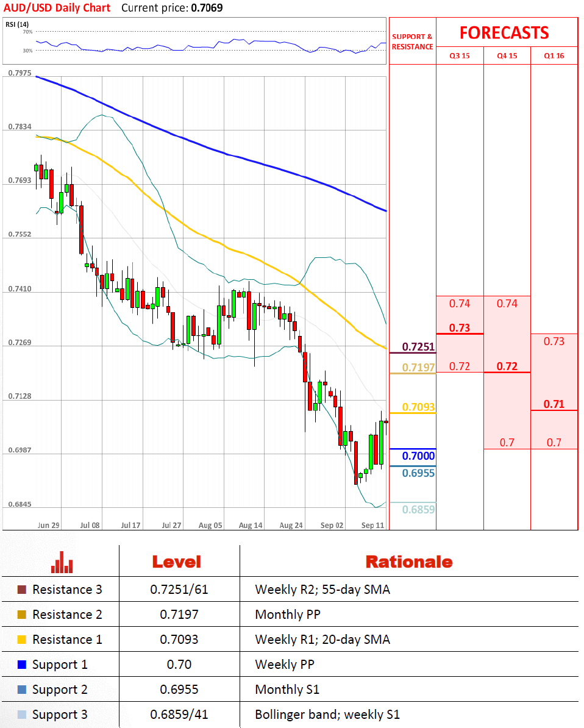Click 0.74 forecast value in Q3 15 column
The width and height of the screenshot is (584, 728).
click(x=460, y=304)
